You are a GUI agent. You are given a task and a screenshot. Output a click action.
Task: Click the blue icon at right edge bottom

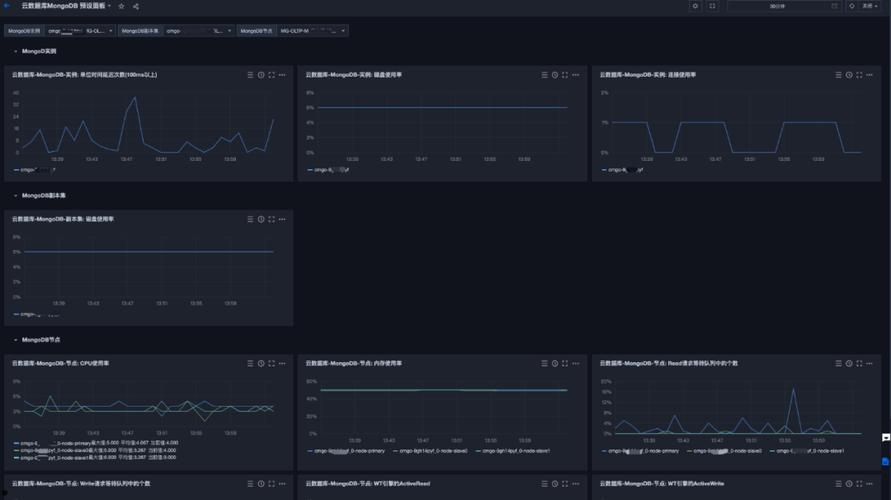[x=886, y=461]
